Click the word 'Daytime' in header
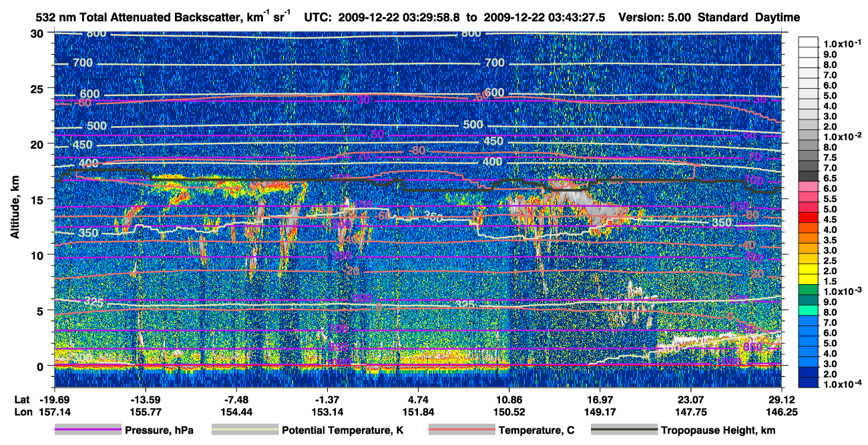Screen dimensions: 868x445 [x=778, y=17]
